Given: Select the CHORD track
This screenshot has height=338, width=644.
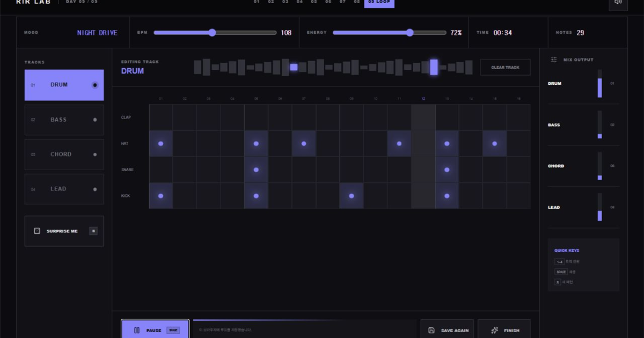Looking at the screenshot, I should (64, 155).
